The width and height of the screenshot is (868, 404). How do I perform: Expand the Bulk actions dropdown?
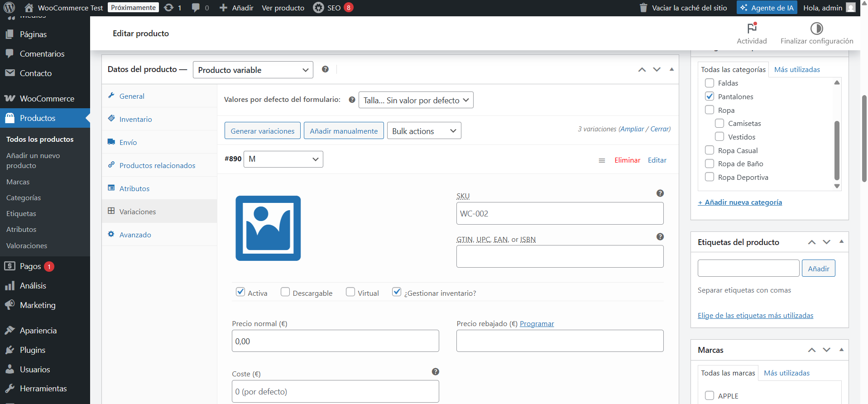[x=424, y=131]
